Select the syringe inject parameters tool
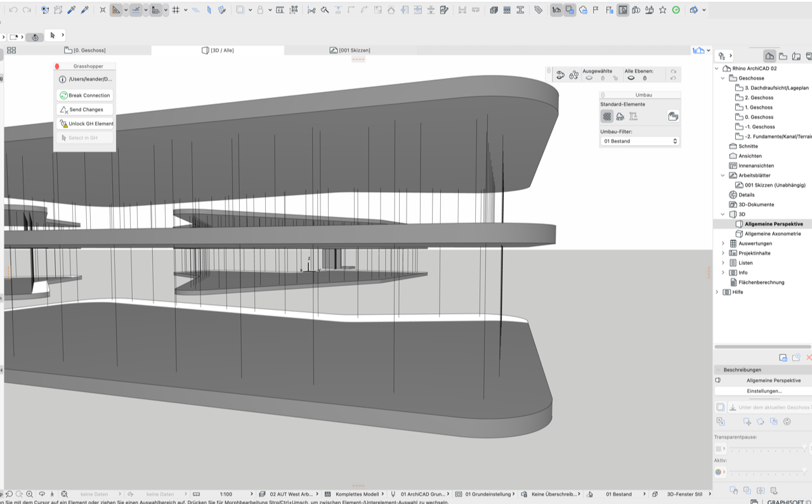The image size is (812, 504). [84, 10]
